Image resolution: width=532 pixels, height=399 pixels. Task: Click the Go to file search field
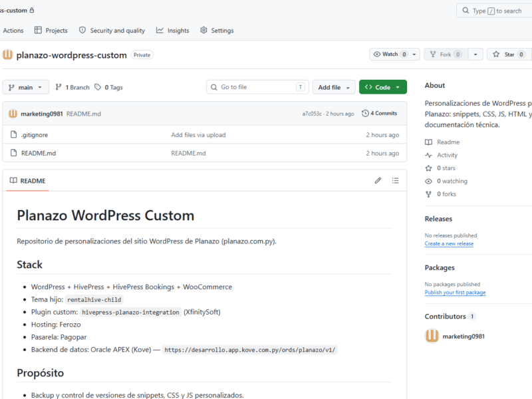[x=257, y=87]
